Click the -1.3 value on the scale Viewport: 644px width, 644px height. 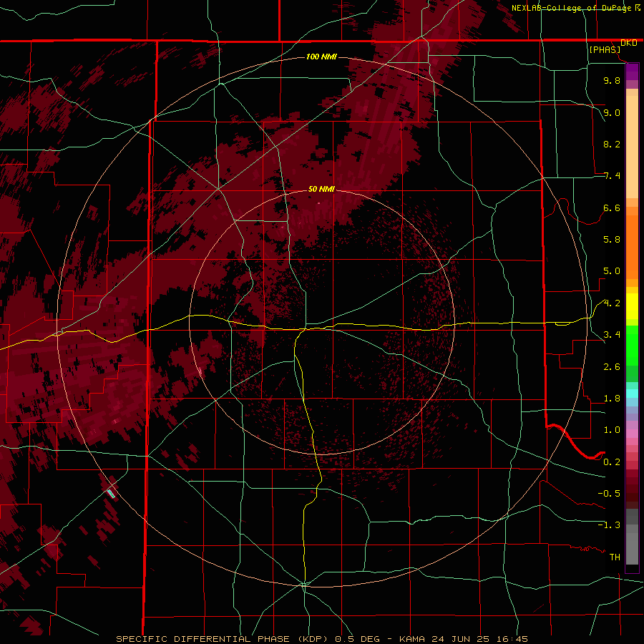609,525
